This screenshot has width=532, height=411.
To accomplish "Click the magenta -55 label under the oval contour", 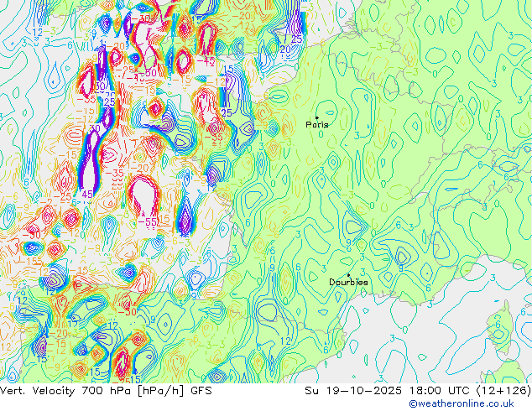I will (x=148, y=222).
